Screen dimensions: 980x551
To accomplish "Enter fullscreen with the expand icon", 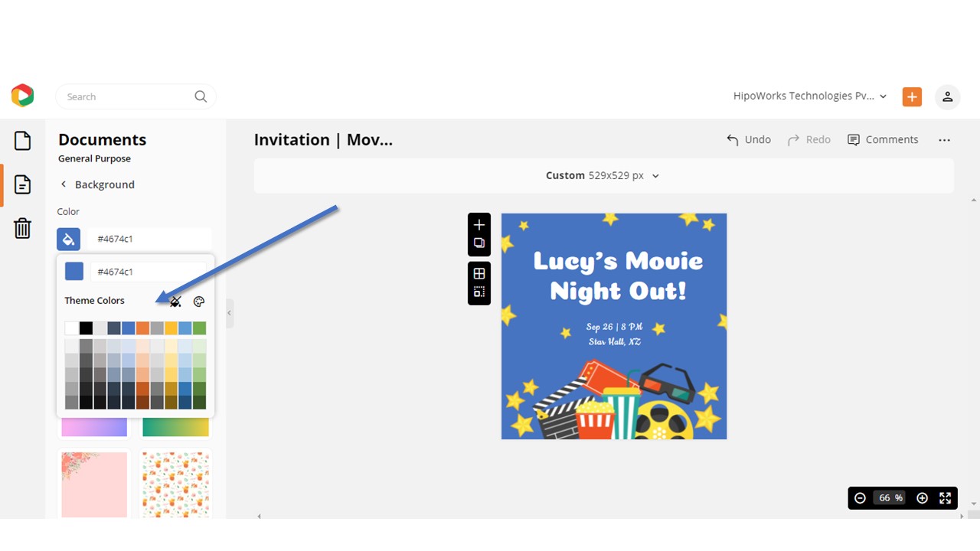I will coord(945,497).
